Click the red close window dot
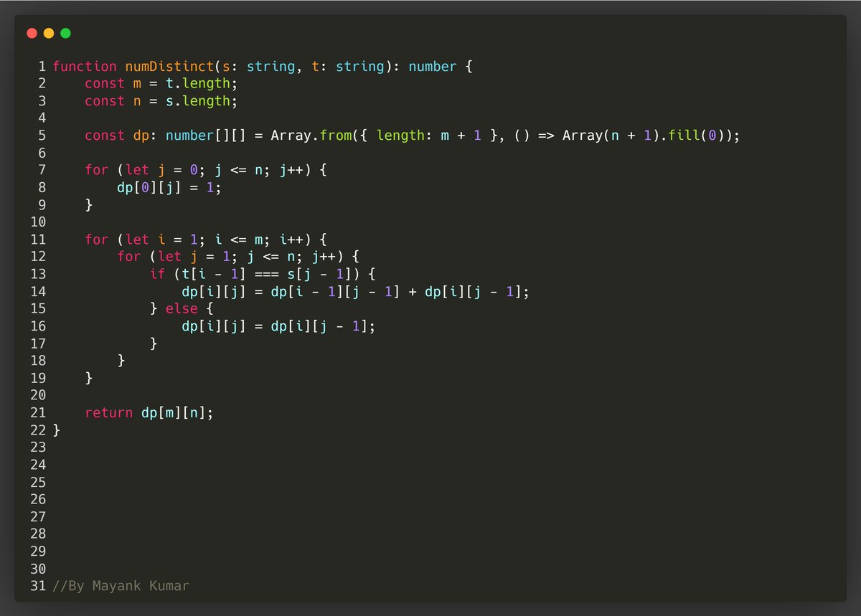This screenshot has height=616, width=861. (32, 33)
